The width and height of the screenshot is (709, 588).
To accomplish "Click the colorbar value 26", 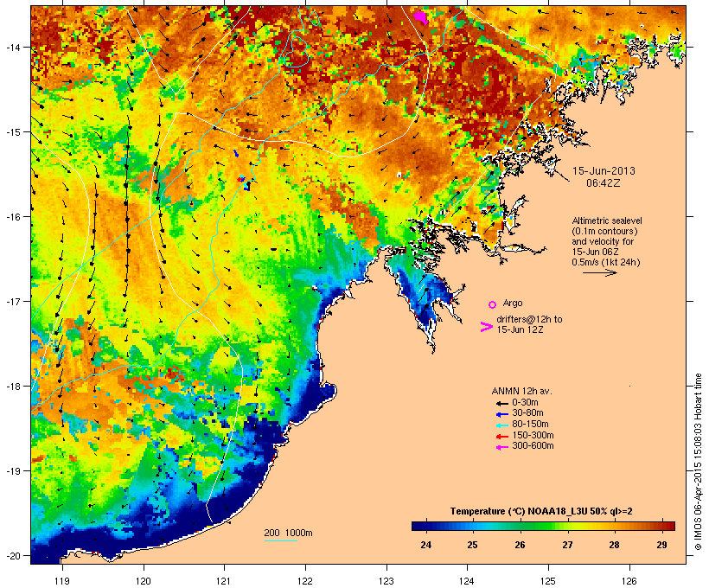I will [520, 545].
